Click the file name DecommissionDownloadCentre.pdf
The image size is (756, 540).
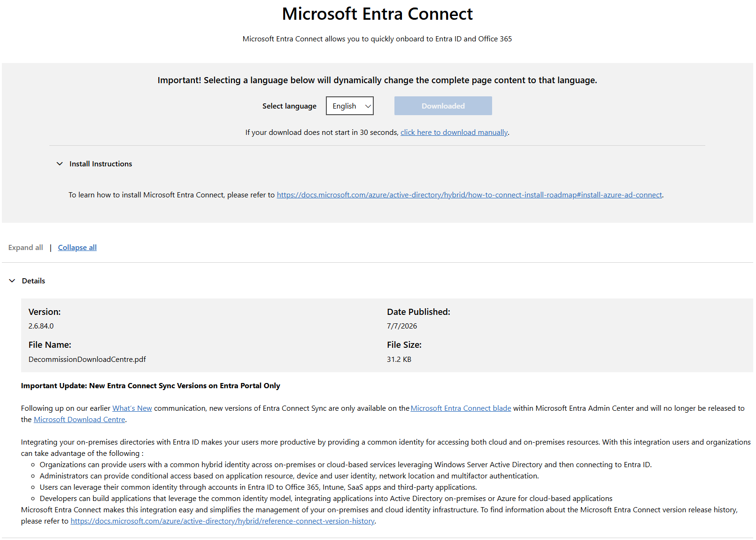pyautogui.click(x=87, y=360)
